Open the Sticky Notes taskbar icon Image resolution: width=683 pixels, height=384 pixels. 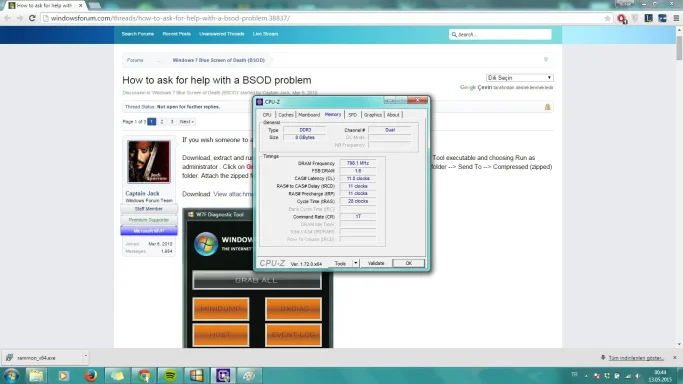tap(117, 375)
